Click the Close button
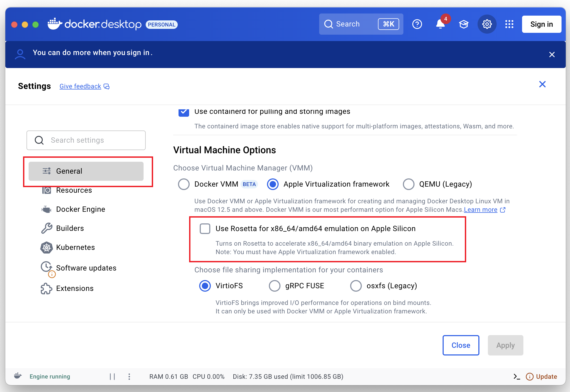Viewport: 570px width, 392px height. pyautogui.click(x=461, y=345)
